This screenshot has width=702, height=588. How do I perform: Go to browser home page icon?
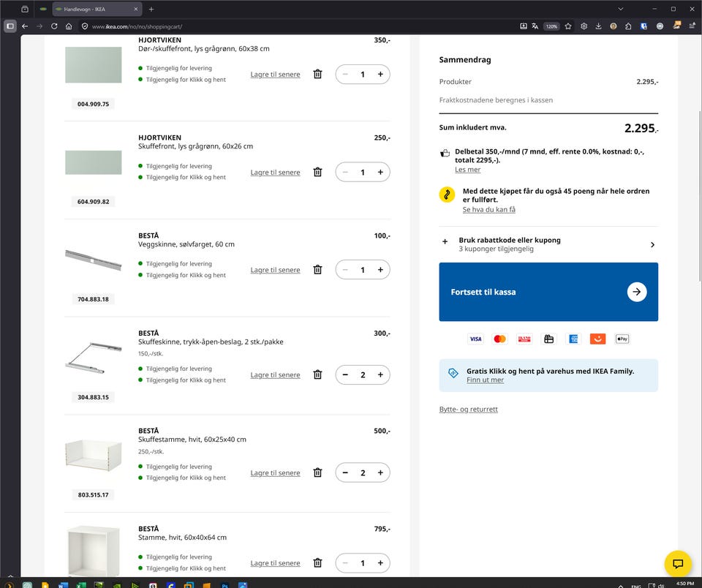[69, 26]
